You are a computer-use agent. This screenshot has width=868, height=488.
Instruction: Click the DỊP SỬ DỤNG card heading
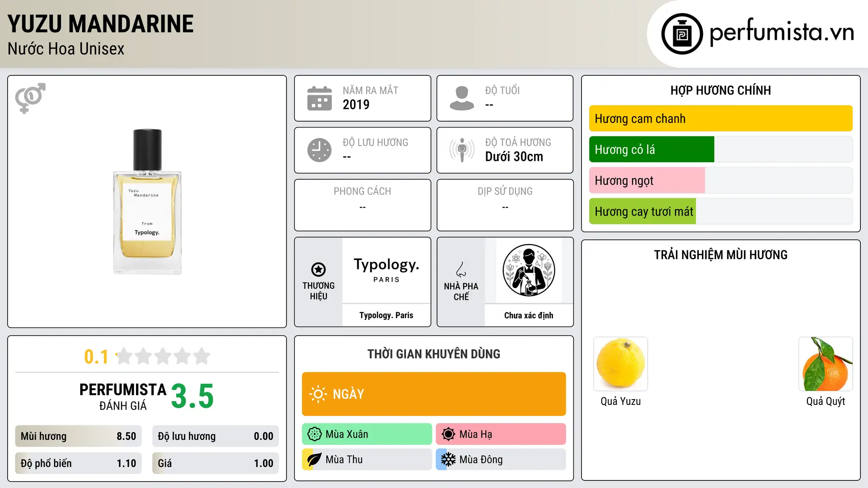[505, 191]
